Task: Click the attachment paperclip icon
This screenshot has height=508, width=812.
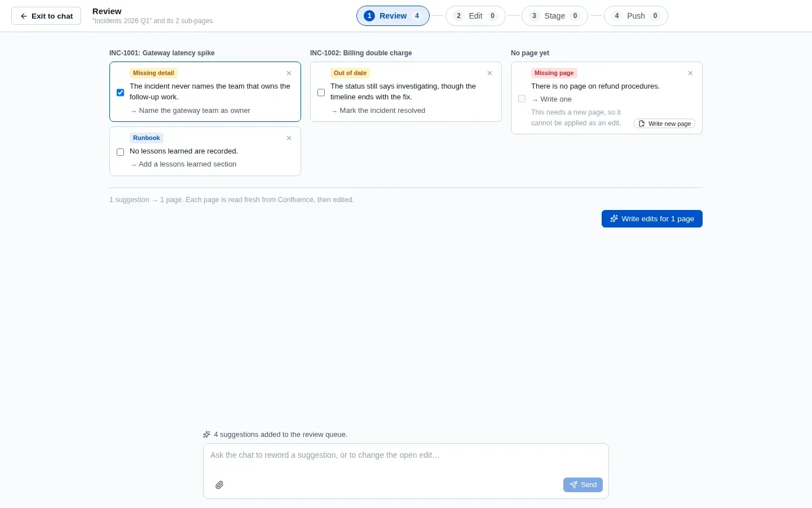Action: pos(219,485)
